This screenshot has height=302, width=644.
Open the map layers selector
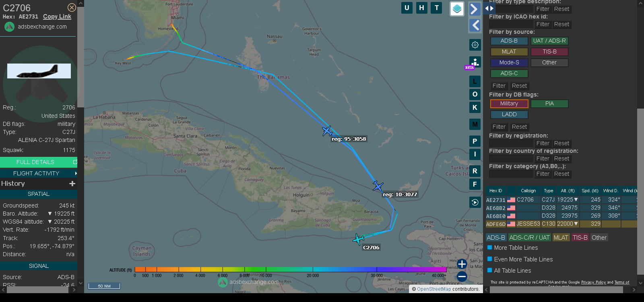[x=457, y=9]
